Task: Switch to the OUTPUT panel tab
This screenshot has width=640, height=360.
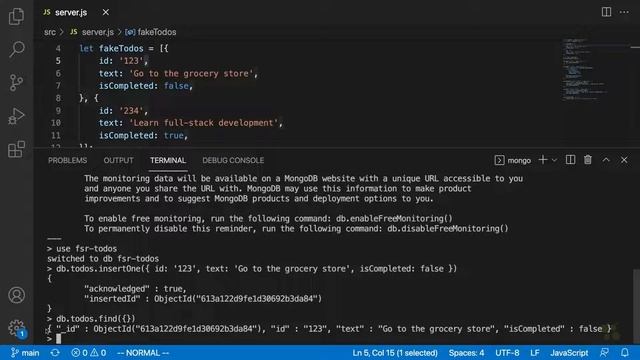Action: pyautogui.click(x=118, y=160)
